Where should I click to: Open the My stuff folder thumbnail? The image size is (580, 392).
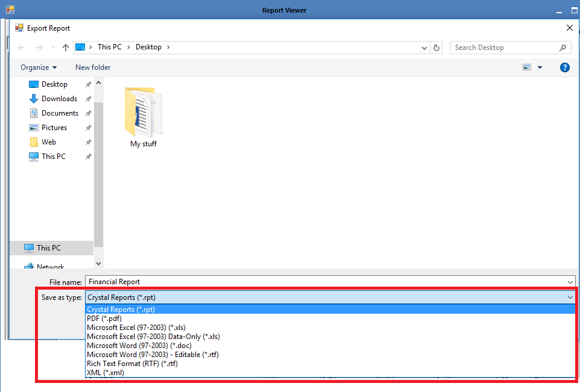click(143, 114)
